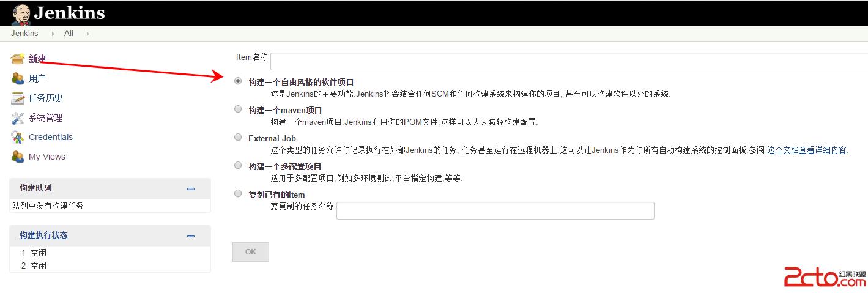
Task: Open the Jenkins breadcrumb dropdown arrow
Action: [52, 34]
